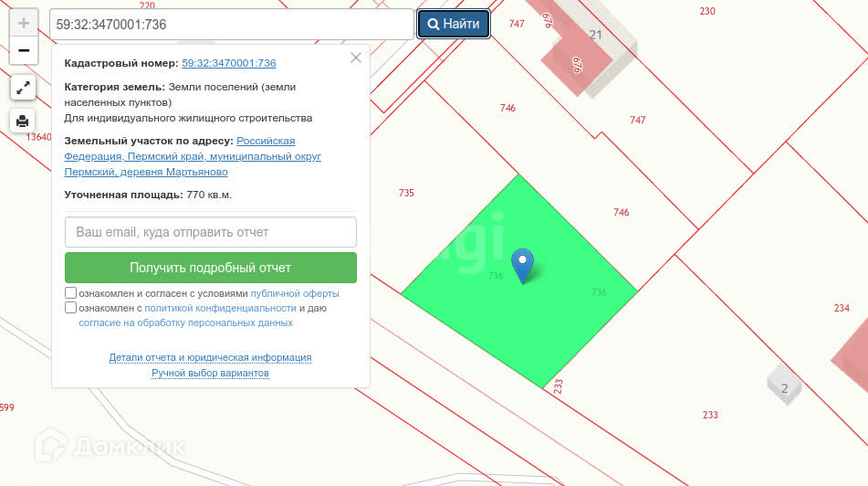Screen dimensions: 868x486
Task: Click the cadastral number search field
Action: tap(232, 25)
